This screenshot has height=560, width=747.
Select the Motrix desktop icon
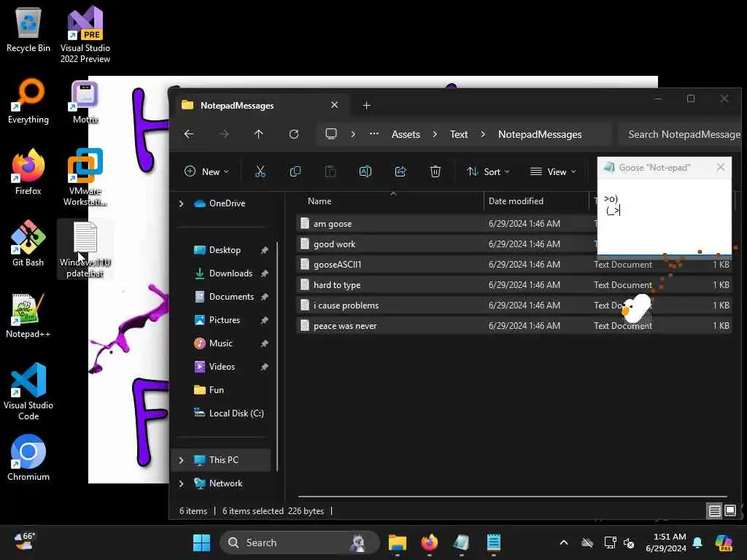coord(85,102)
